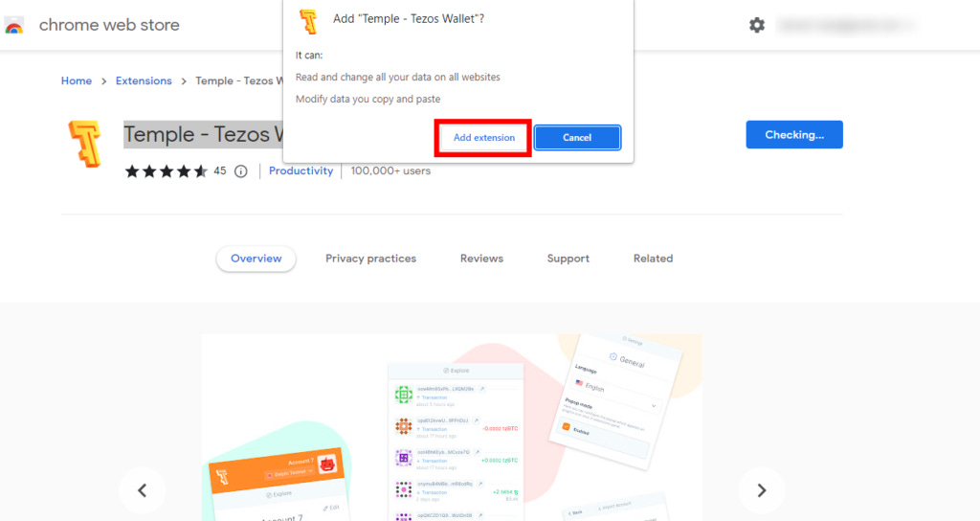Image resolution: width=980 pixels, height=521 pixels.
Task: Click the rating count '45'
Action: point(220,170)
